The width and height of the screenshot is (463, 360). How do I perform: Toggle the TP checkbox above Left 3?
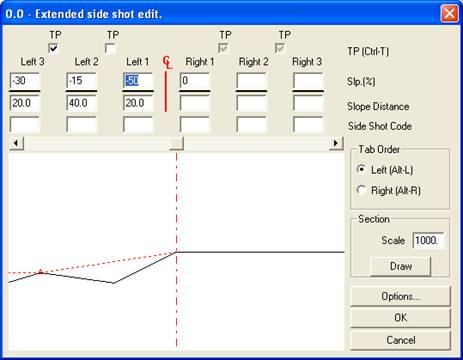53,48
